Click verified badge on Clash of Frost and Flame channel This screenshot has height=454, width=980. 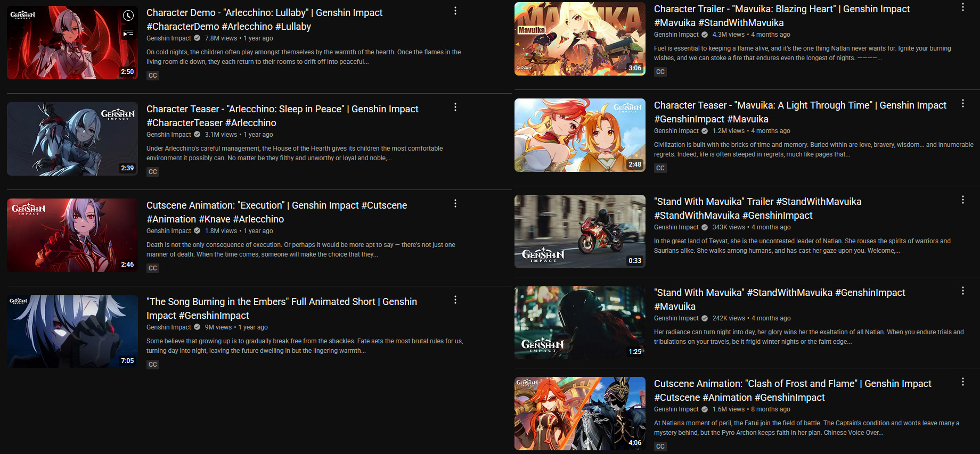pyautogui.click(x=705, y=409)
